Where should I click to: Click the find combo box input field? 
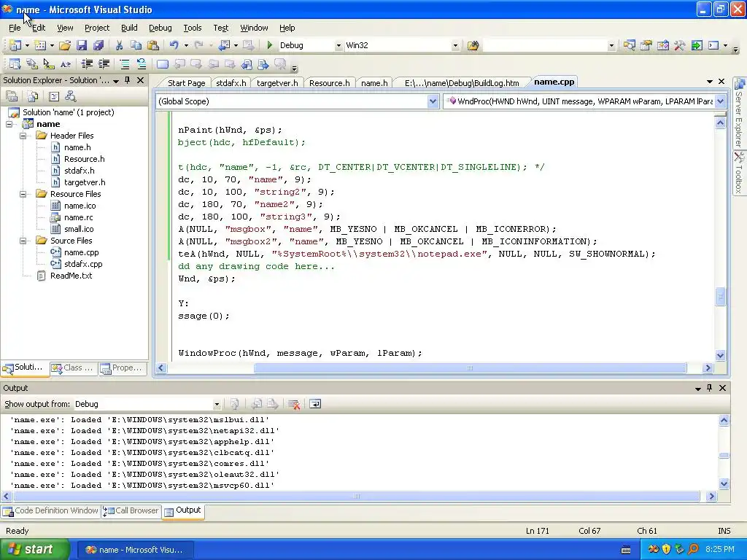point(545,46)
